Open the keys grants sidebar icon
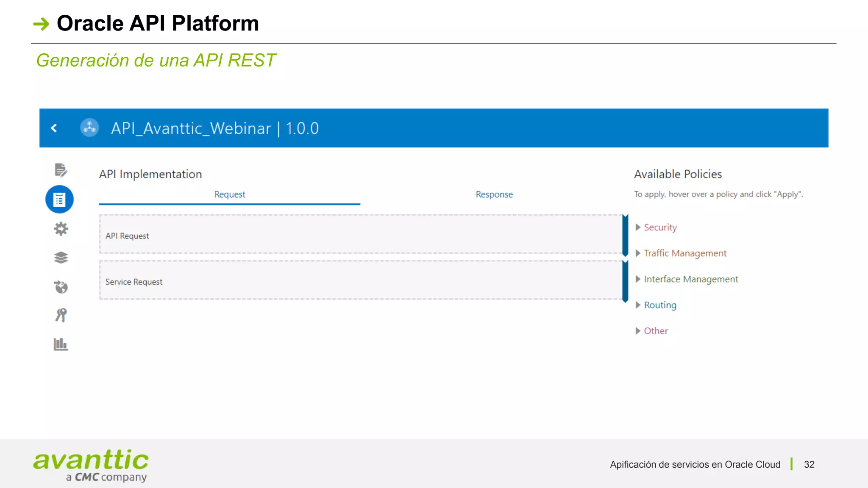Image resolution: width=868 pixels, height=488 pixels. point(61,315)
